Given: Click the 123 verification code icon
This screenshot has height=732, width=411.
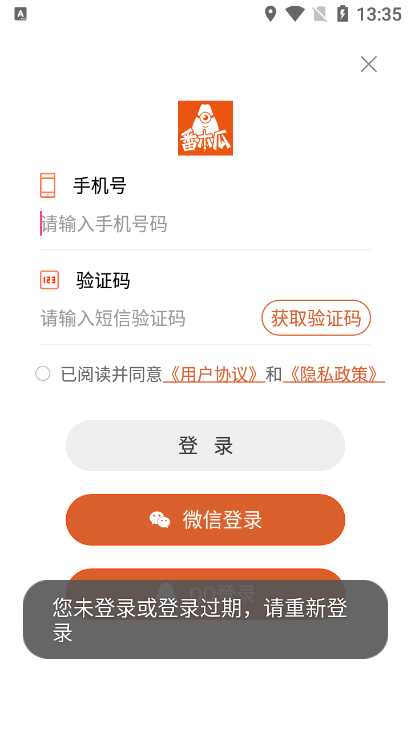Looking at the screenshot, I should click(x=50, y=280).
